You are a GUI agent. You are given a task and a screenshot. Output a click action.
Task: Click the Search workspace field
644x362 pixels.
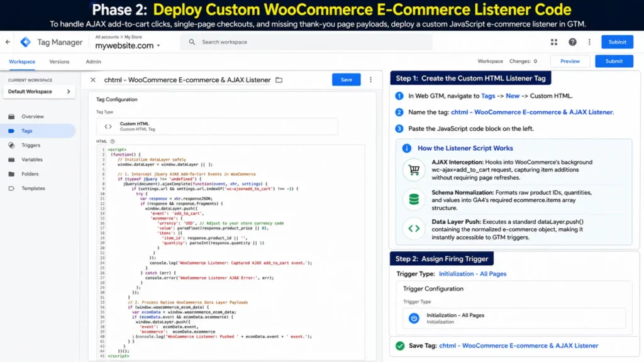[x=306, y=42]
